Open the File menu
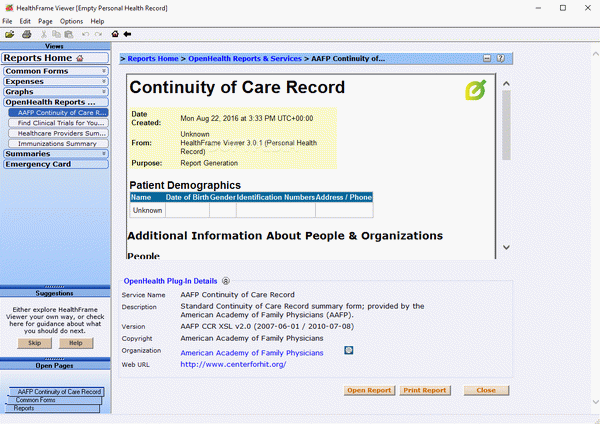The width and height of the screenshot is (600, 424). pos(7,21)
